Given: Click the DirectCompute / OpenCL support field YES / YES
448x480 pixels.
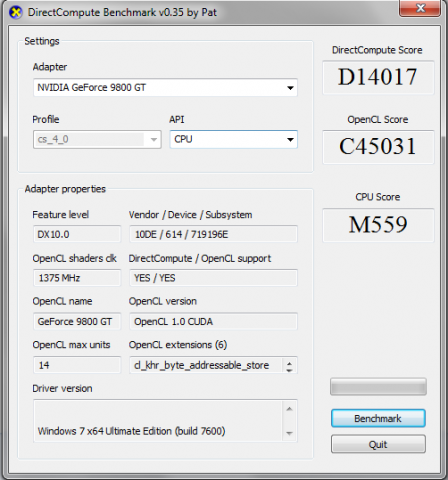Looking at the screenshot, I should pos(213,278).
